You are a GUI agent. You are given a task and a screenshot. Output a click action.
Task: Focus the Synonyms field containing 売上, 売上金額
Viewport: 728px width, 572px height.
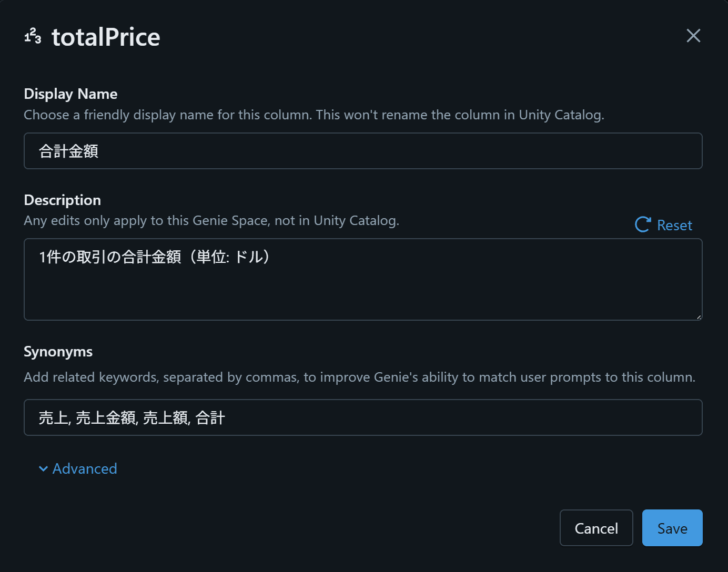coord(363,418)
